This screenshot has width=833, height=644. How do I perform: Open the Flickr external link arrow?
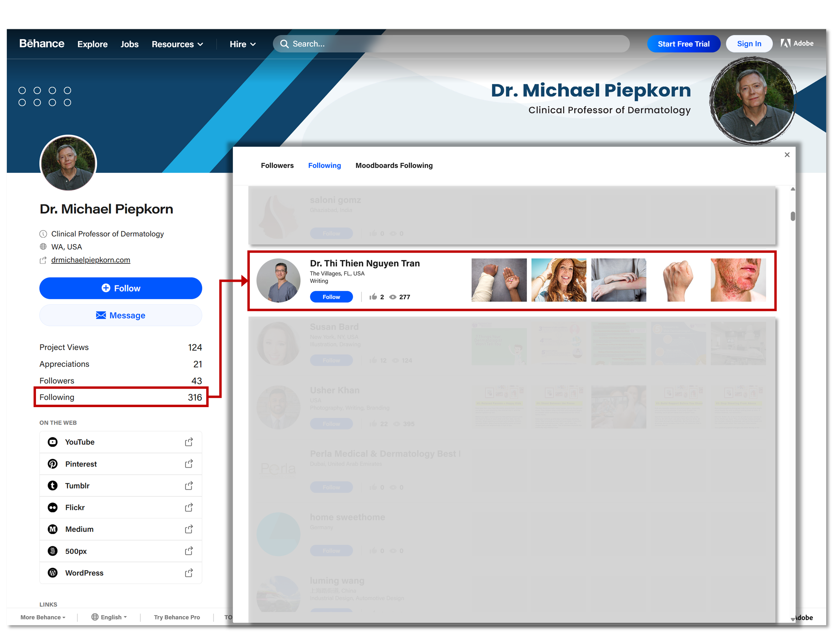(x=189, y=507)
